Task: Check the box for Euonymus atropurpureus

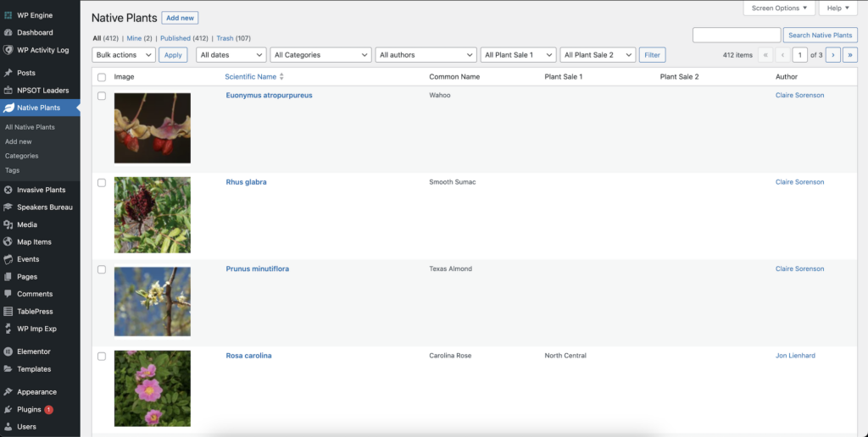Action: pos(102,97)
